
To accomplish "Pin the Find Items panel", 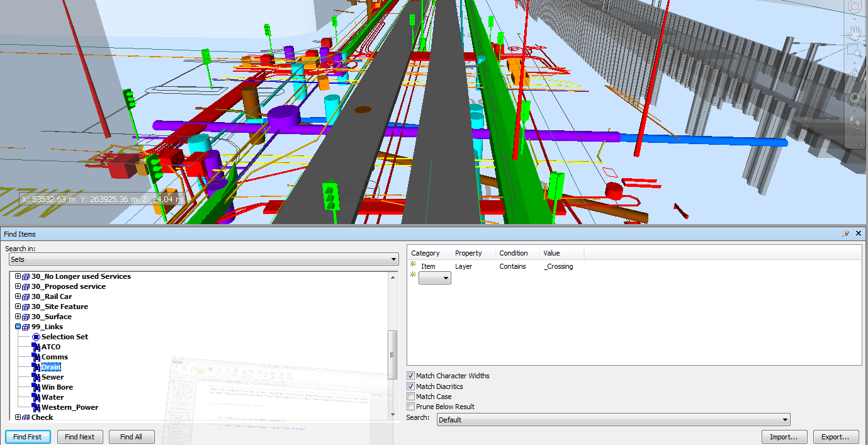I will pos(846,234).
